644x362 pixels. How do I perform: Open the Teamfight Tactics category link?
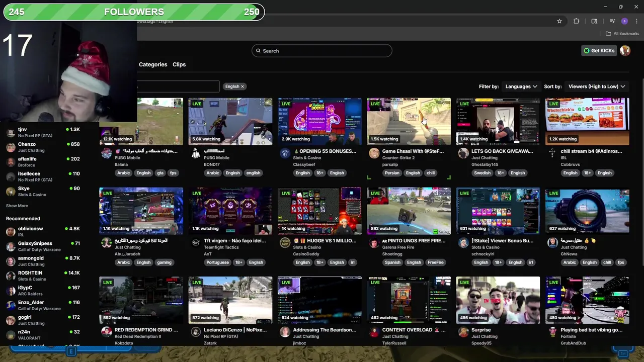221,247
